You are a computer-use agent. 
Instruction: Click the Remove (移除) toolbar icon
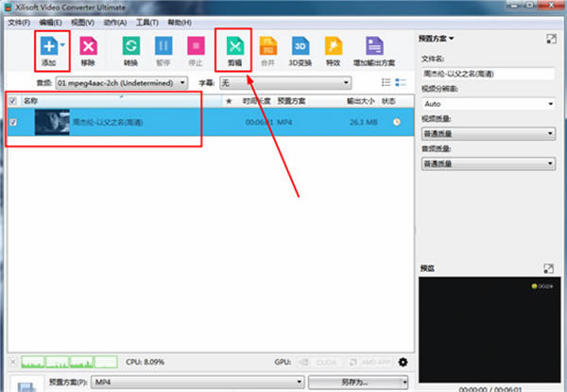(88, 46)
